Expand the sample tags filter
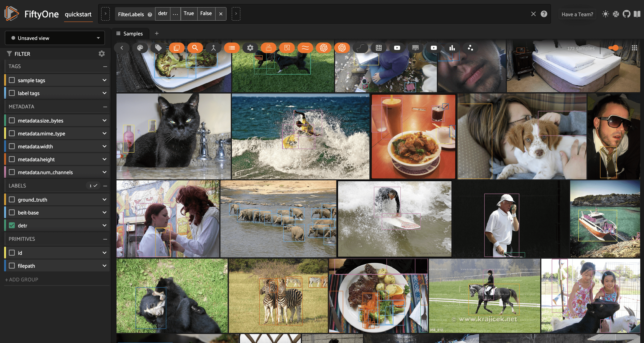The width and height of the screenshot is (644, 343). pos(105,80)
